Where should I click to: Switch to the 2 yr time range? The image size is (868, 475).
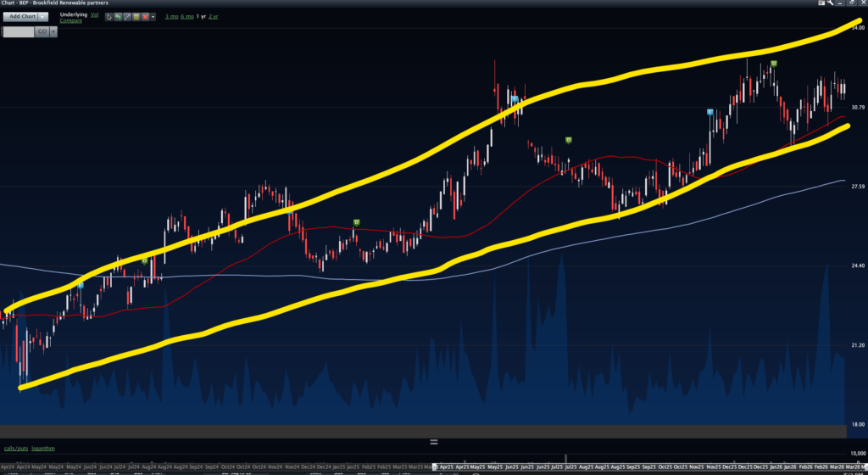click(x=213, y=17)
